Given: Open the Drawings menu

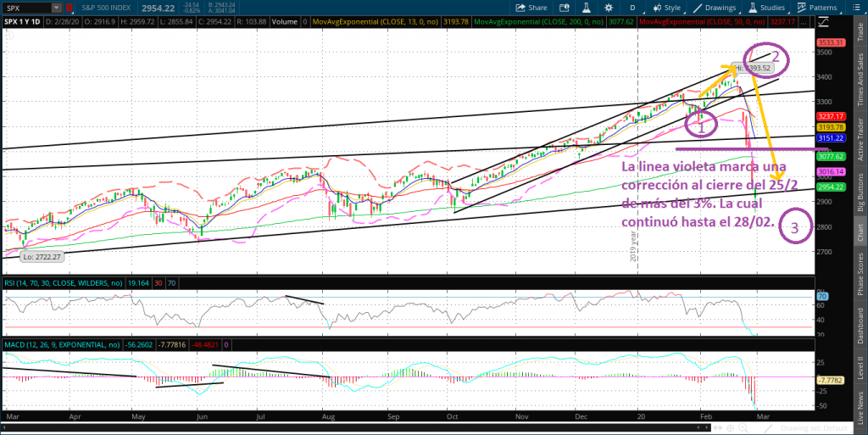Looking at the screenshot, I should (x=714, y=8).
